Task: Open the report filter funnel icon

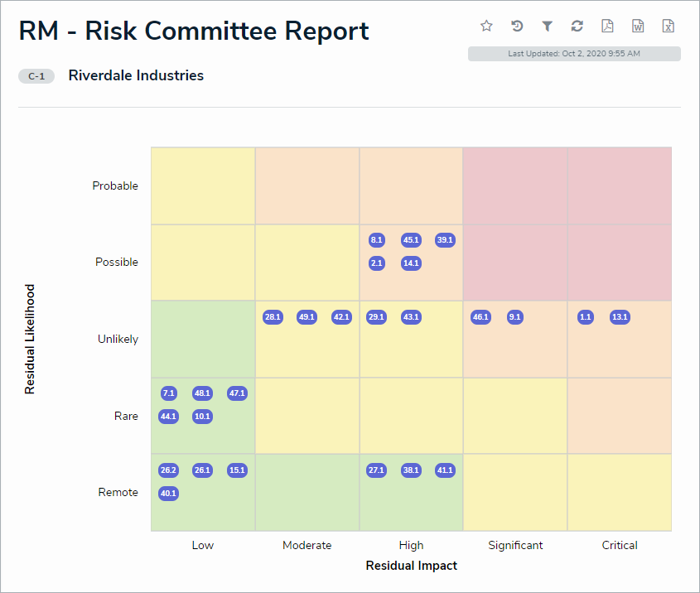Action: (x=547, y=26)
